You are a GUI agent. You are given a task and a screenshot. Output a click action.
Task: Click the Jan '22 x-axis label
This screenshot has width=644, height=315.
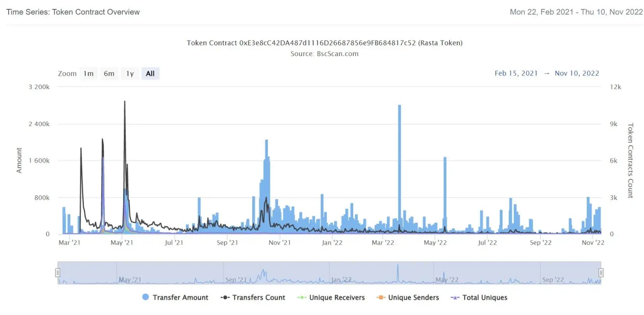click(x=332, y=242)
